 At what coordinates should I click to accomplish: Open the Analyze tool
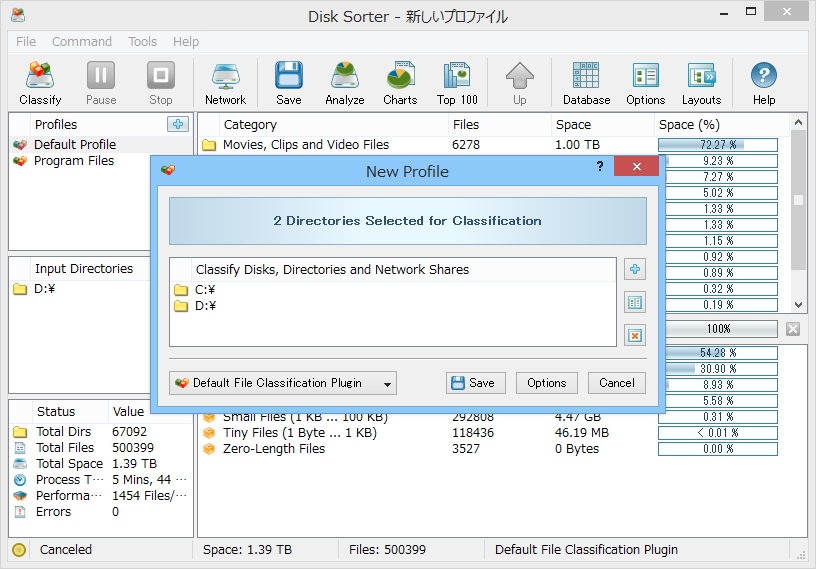(345, 83)
